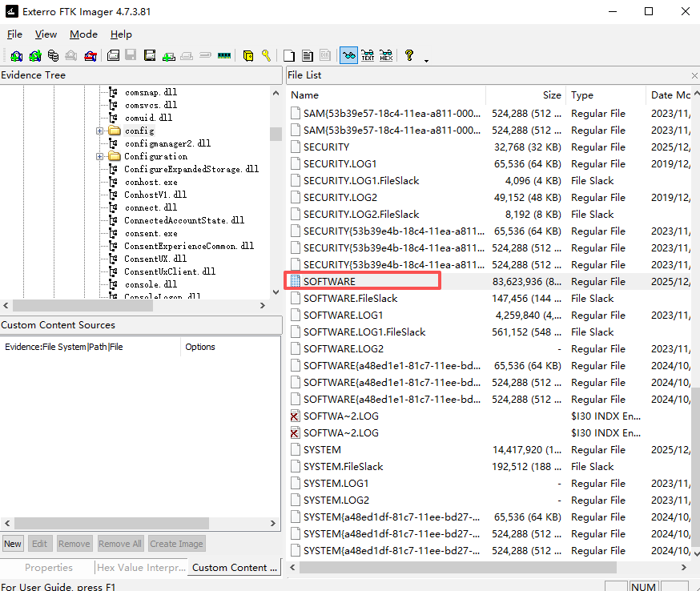700x591 pixels.
Task: Click the Add Evidence Item toolbar icon
Action: (x=16, y=56)
